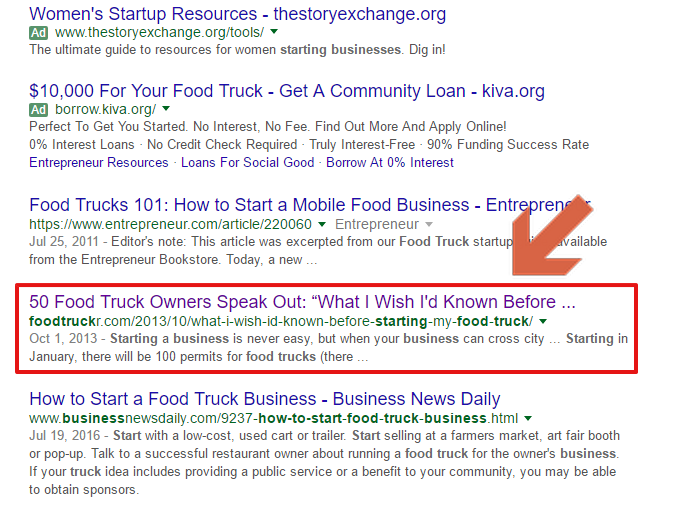The height and width of the screenshot is (518, 673).
Task: Open the Borrow At 0% Interest sitelink
Action: pos(390,163)
